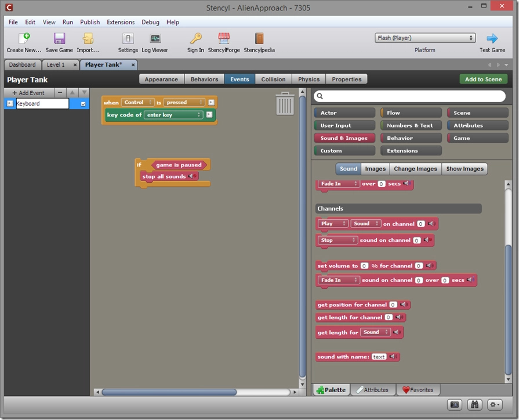Open the Platform Flash (Player) dropdown

click(425, 38)
